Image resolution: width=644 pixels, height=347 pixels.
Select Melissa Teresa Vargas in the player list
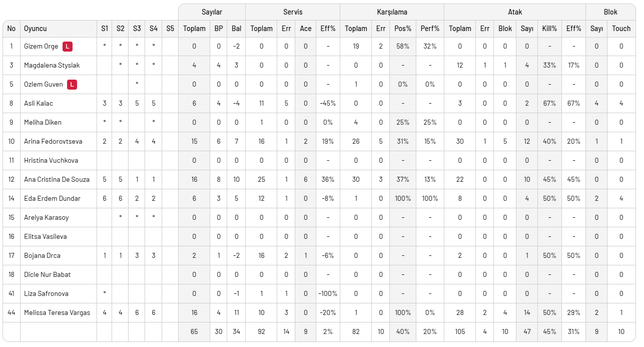pyautogui.click(x=57, y=313)
